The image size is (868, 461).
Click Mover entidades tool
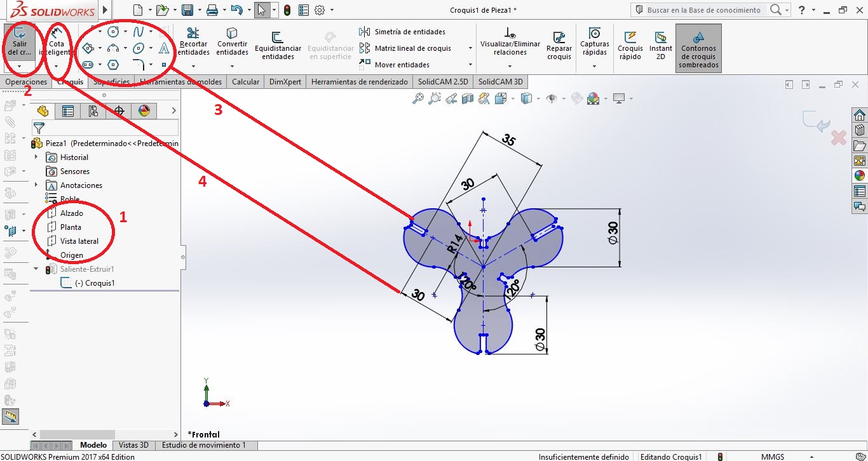tap(395, 65)
